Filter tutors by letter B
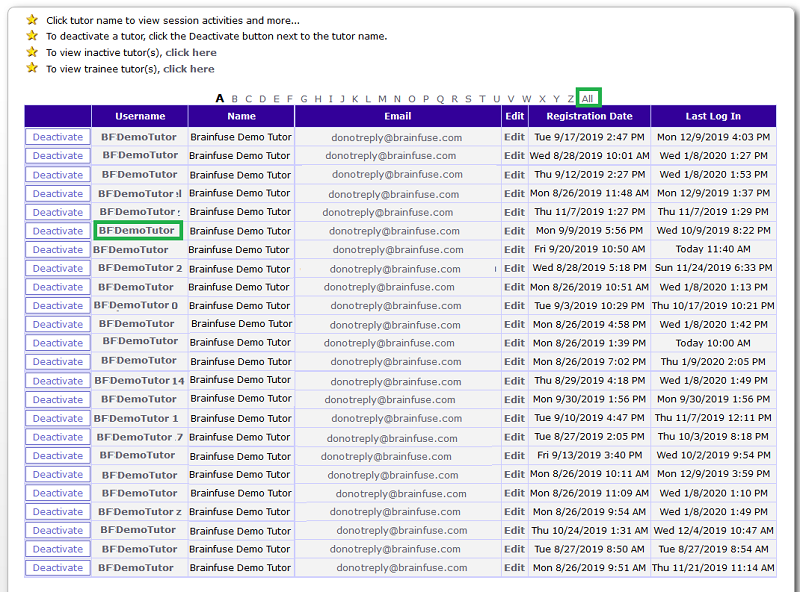 (235, 99)
